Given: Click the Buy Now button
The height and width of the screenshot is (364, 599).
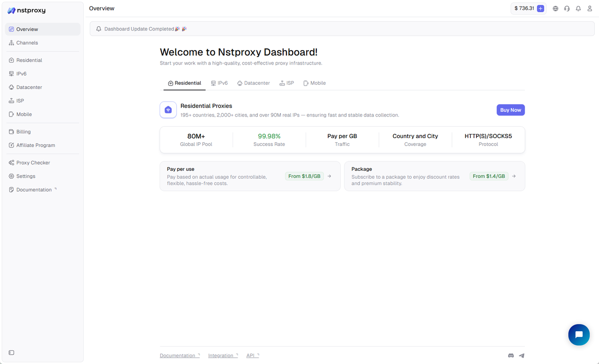Looking at the screenshot, I should pos(511,110).
